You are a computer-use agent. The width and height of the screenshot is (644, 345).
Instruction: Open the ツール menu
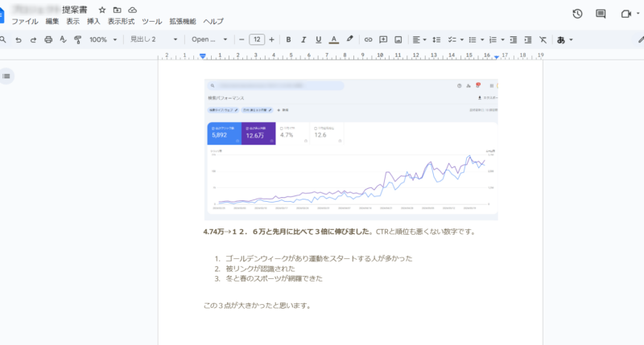(x=152, y=22)
